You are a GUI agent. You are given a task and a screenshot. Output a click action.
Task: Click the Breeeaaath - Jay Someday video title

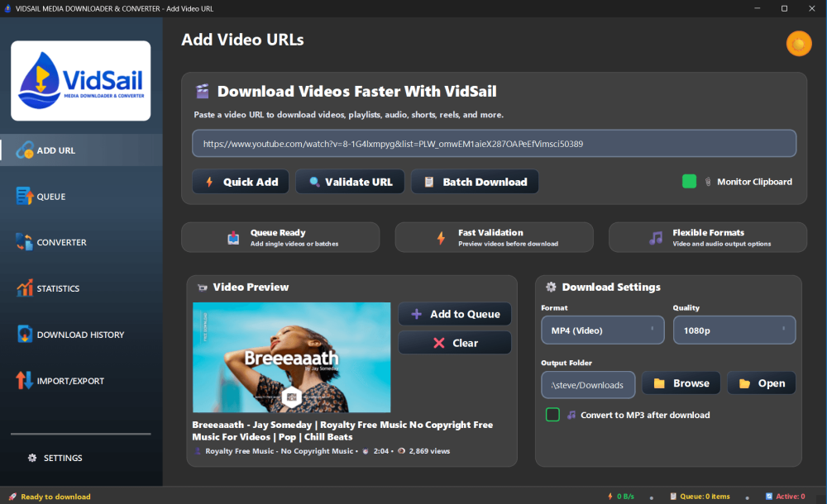(x=343, y=430)
